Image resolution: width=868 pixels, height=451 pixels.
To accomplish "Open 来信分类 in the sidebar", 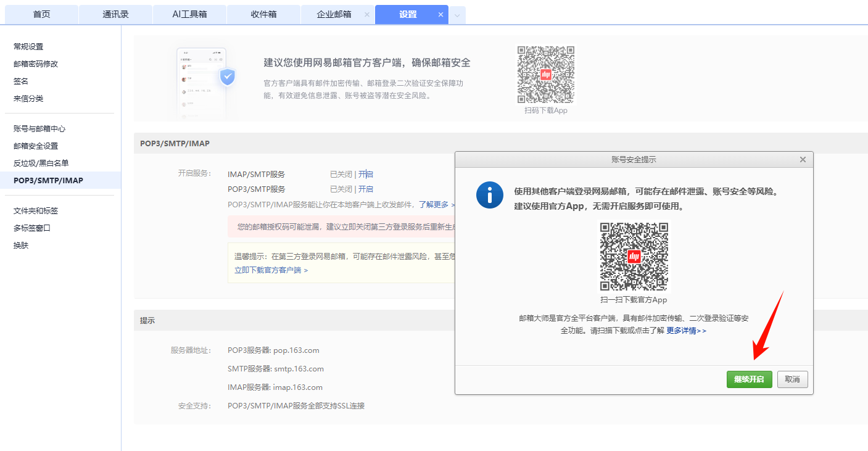I will [28, 98].
